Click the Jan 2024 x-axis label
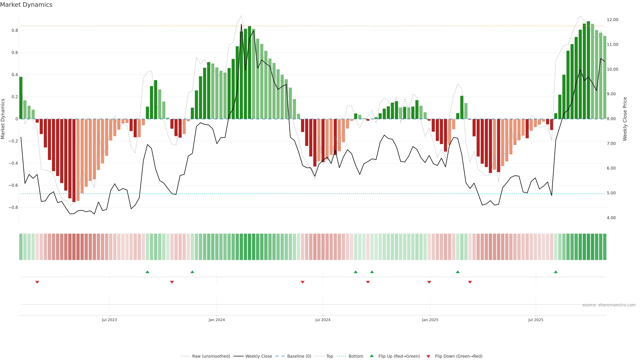The image size is (644, 362). pyautogui.click(x=217, y=320)
